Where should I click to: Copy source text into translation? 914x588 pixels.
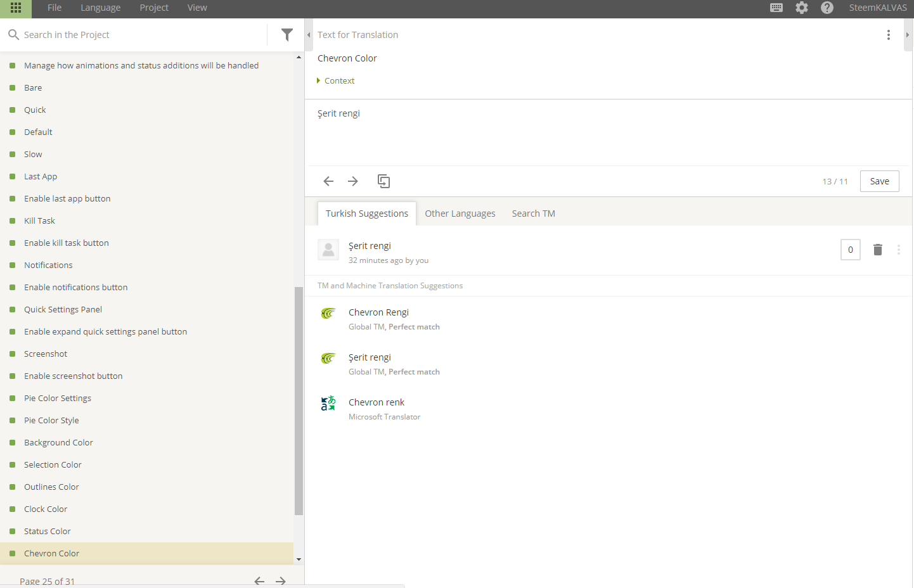pyautogui.click(x=383, y=181)
